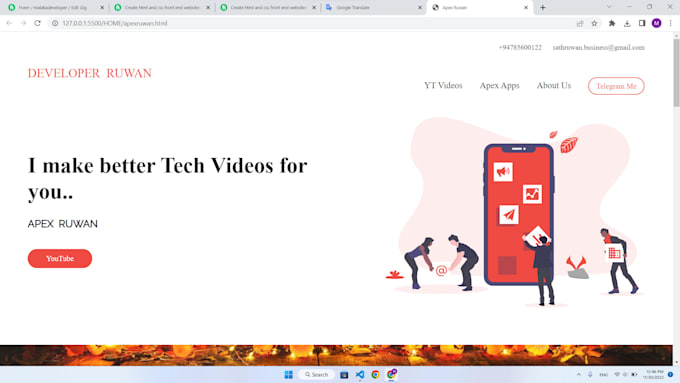Open the browser Downloads icon
This screenshot has height=383, width=680.
click(627, 23)
